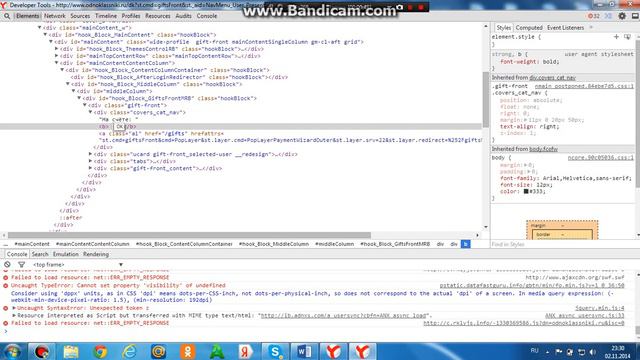Open Event Listeners tab
This screenshot has width=640, height=360.
[x=565, y=28]
